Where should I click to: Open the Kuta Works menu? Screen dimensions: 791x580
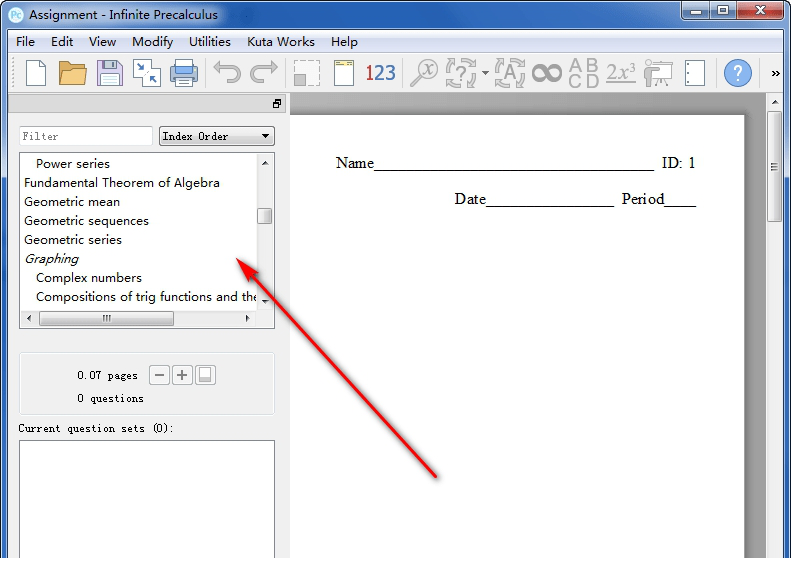tap(280, 42)
